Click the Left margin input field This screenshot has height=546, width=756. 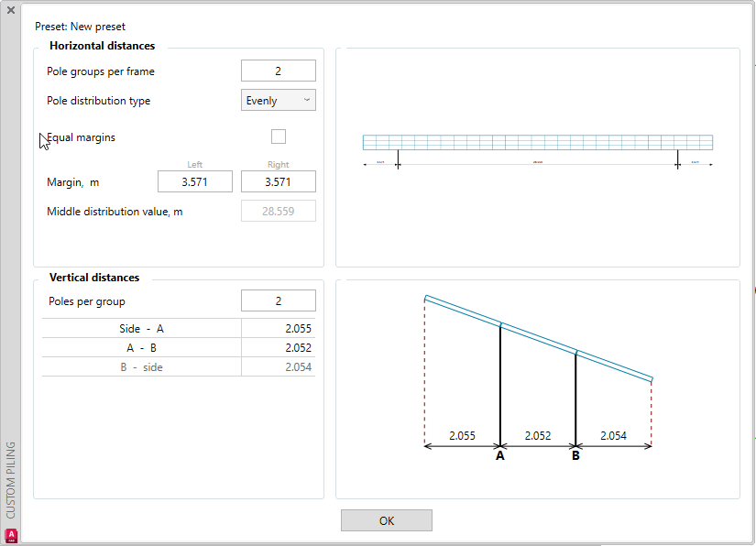point(194,182)
